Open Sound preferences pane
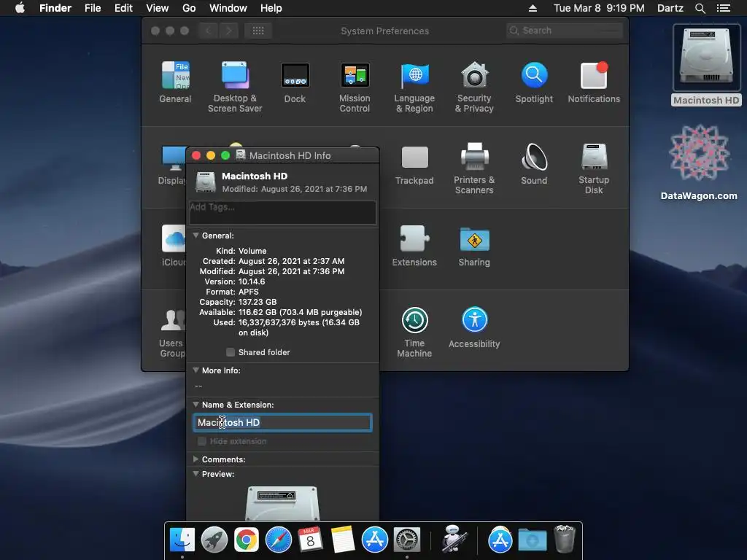This screenshot has width=747, height=560. [x=534, y=164]
